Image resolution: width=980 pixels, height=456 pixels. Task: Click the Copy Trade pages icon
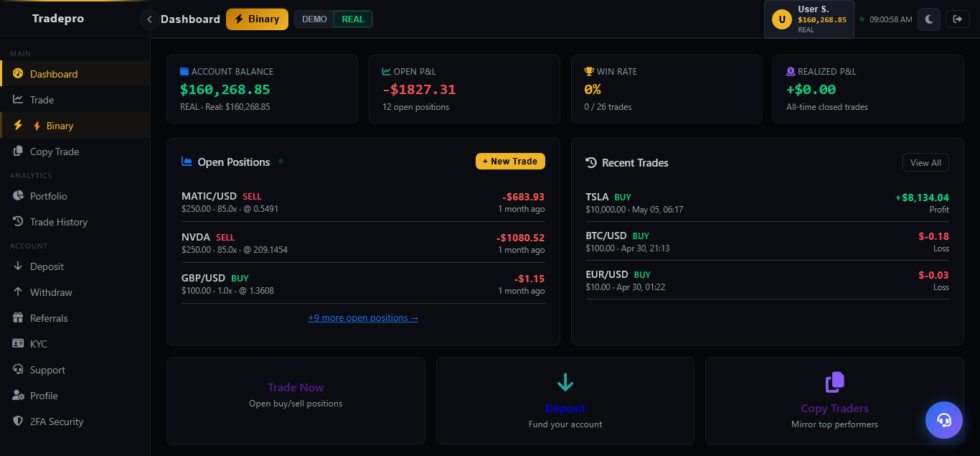pos(18,151)
